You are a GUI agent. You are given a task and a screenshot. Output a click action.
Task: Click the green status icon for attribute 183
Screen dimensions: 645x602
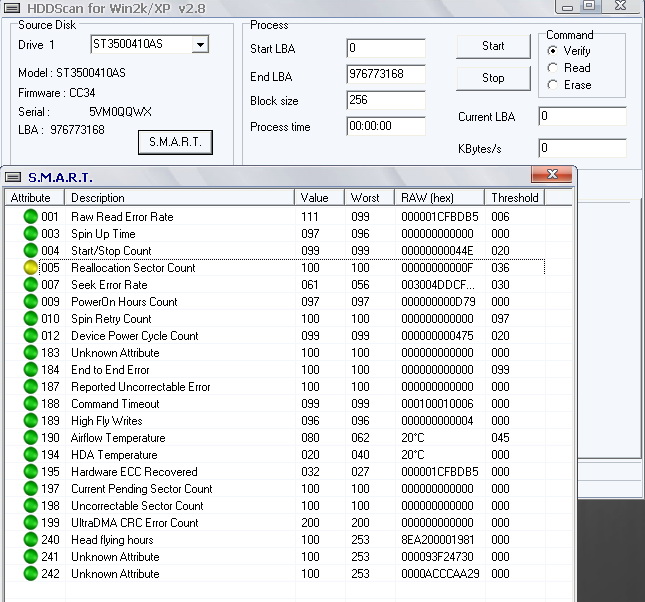[x=30, y=353]
